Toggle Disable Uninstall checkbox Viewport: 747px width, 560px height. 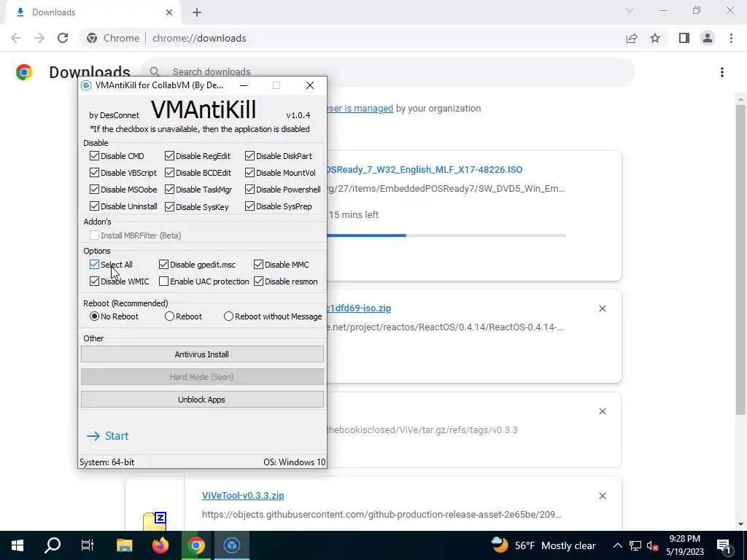94,206
